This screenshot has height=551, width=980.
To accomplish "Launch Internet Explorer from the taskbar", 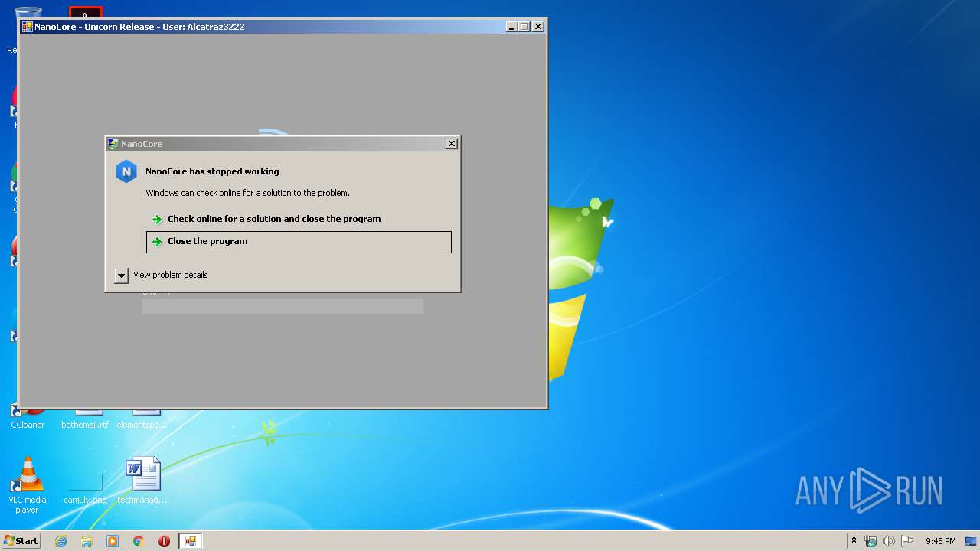I will click(x=60, y=541).
